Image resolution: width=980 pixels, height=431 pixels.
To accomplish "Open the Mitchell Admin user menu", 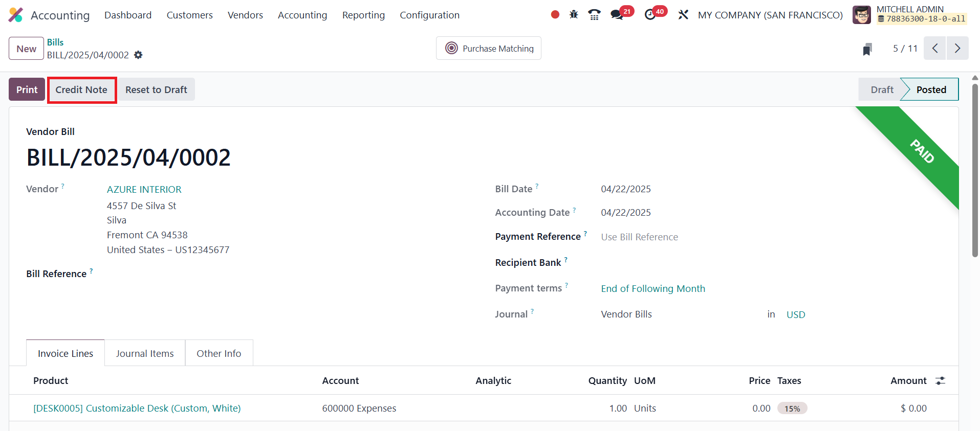I will tap(909, 15).
